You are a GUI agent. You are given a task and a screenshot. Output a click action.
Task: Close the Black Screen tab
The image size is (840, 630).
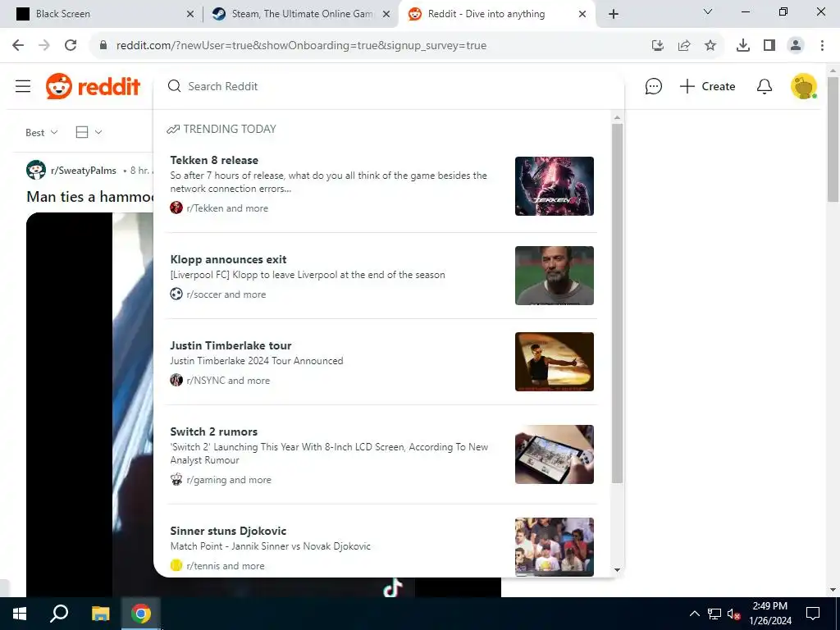190,14
